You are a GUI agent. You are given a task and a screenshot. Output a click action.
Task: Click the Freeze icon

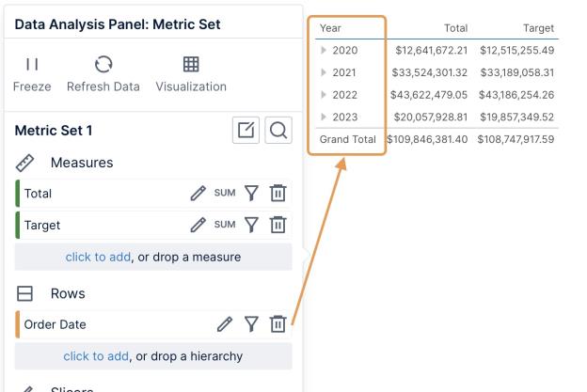click(x=32, y=65)
